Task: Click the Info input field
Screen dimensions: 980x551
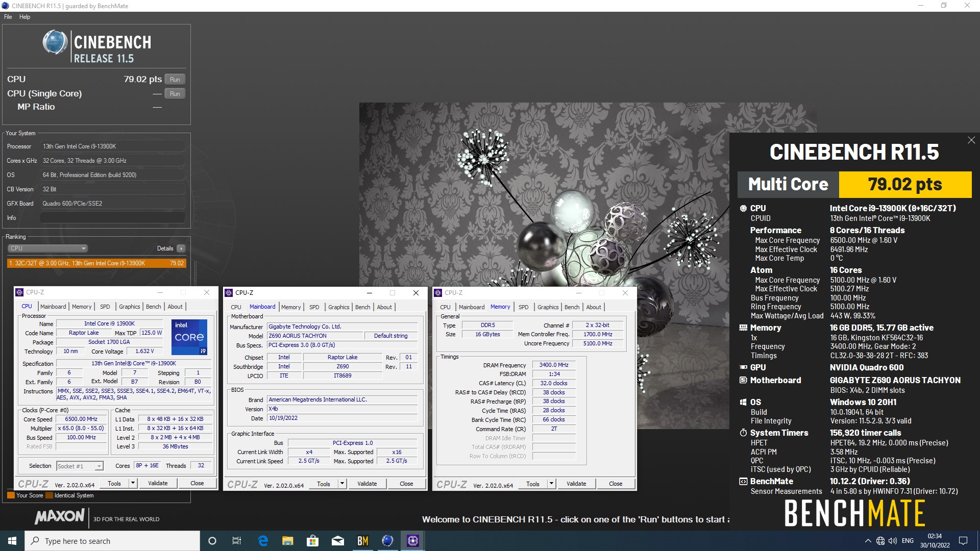Action: tap(113, 218)
